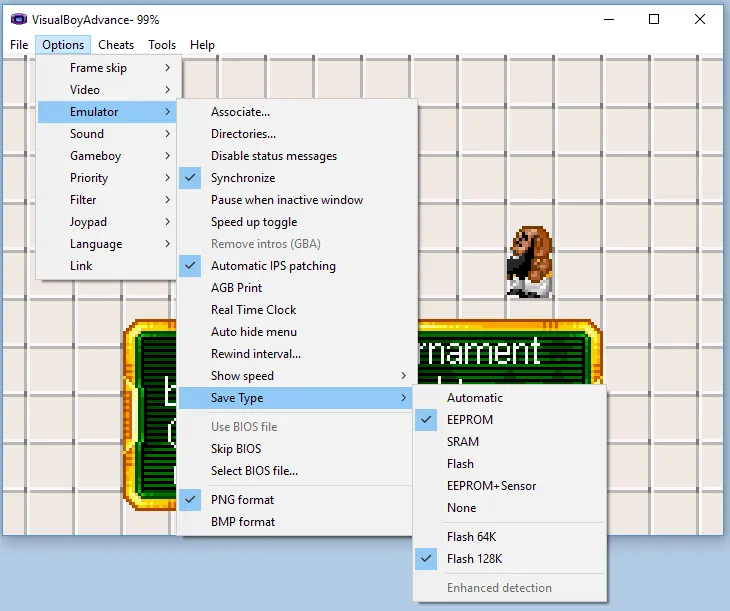Enable Real Time Clock
The width and height of the screenshot is (730, 611).
click(253, 310)
